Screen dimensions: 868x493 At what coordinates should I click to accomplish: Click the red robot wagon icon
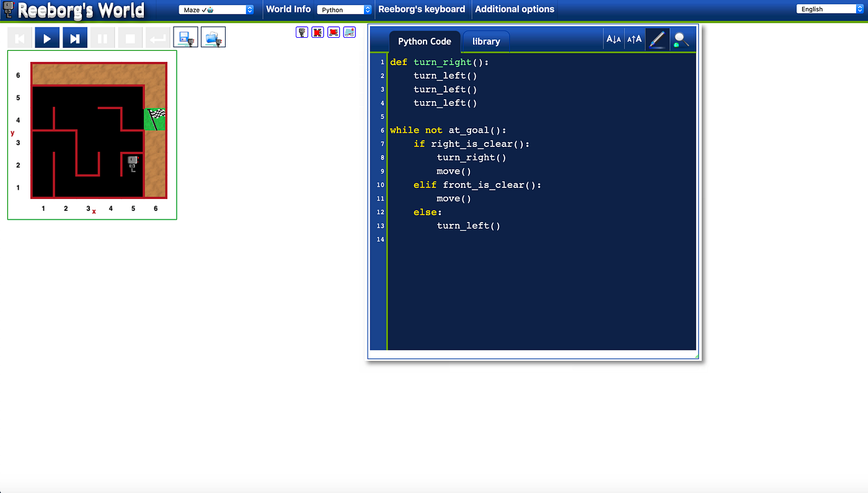click(x=334, y=32)
